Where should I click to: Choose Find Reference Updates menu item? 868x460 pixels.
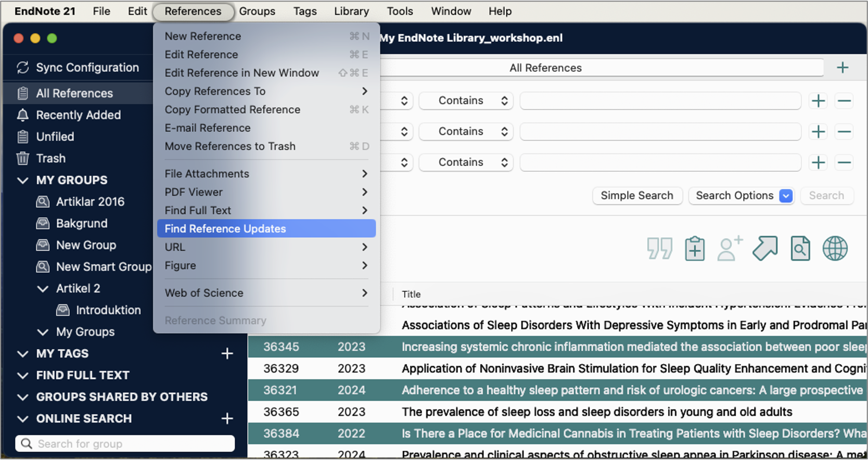pos(266,228)
